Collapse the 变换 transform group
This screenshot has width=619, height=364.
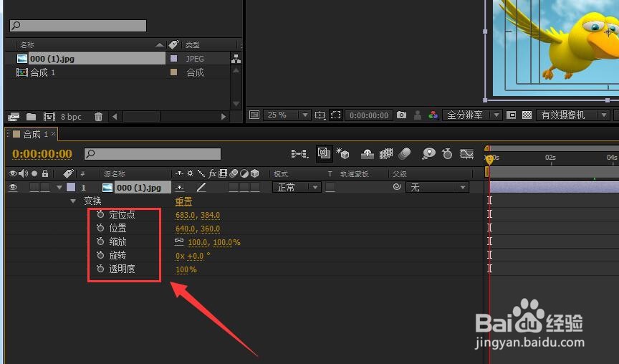73,201
